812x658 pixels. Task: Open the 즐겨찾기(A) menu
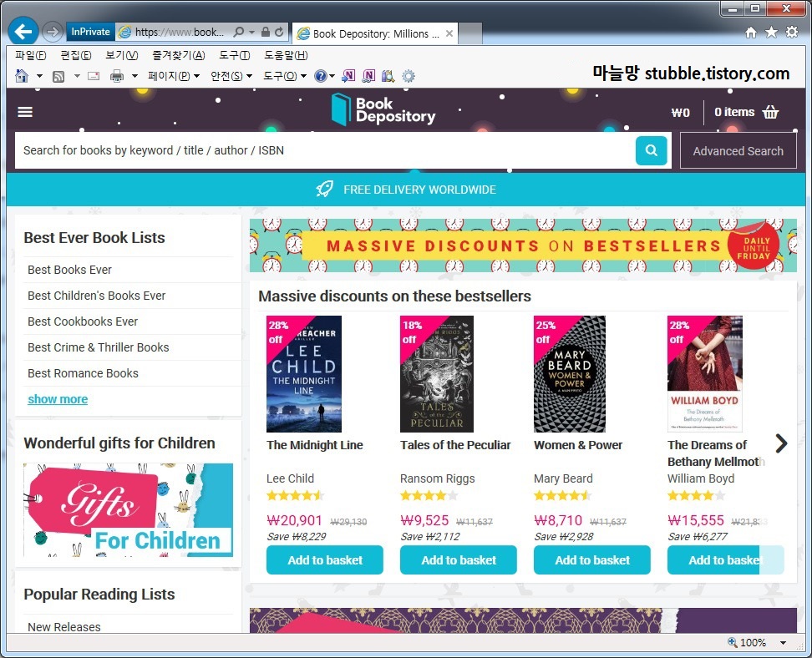pos(179,55)
